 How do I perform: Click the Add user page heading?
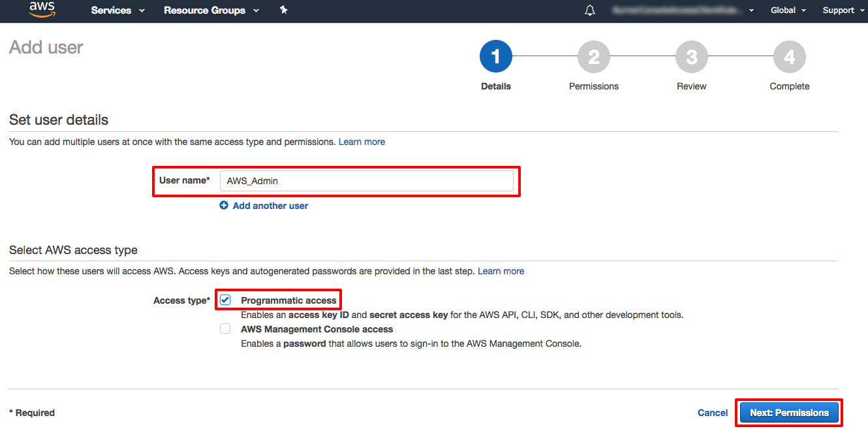coord(46,48)
